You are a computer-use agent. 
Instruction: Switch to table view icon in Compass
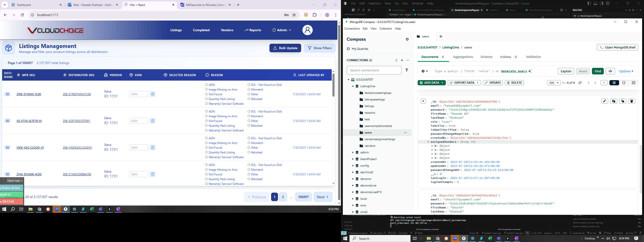[x=634, y=83]
